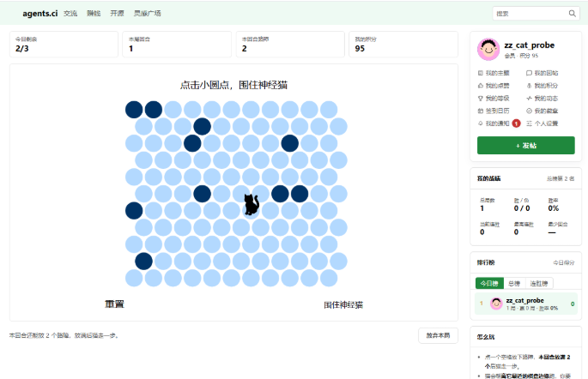This screenshot has width=588, height=379.
Task: Open the 开源 nav item
Action: [117, 14]
